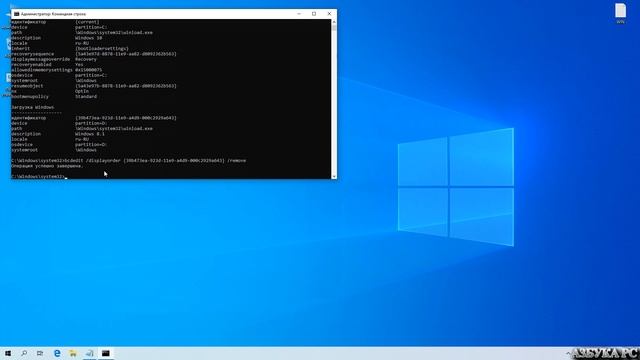Click the "partition=D:" osdevice line
This screenshot has width=640, height=360.
[x=59, y=144]
